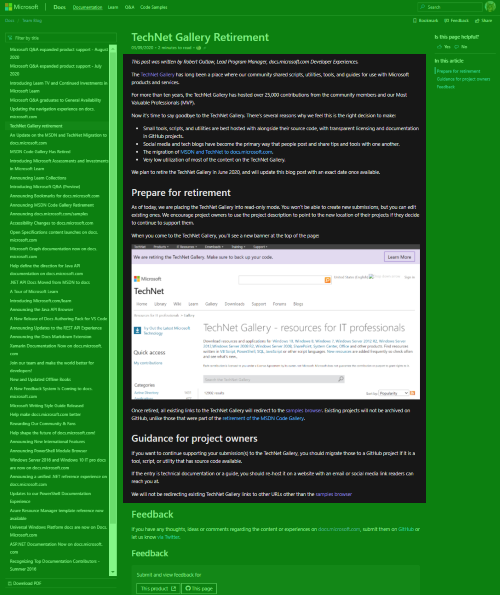The image size is (500, 595).
Task: Open Announcing Bookmarks for docs.microsoft.com
Action: click(x=55, y=196)
